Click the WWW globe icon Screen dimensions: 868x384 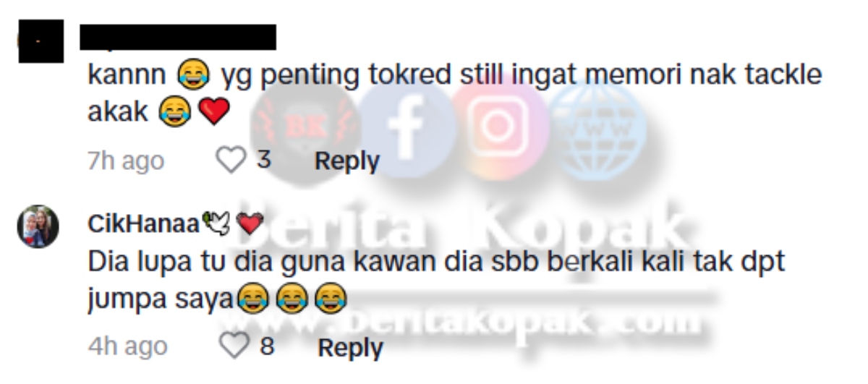(596, 127)
